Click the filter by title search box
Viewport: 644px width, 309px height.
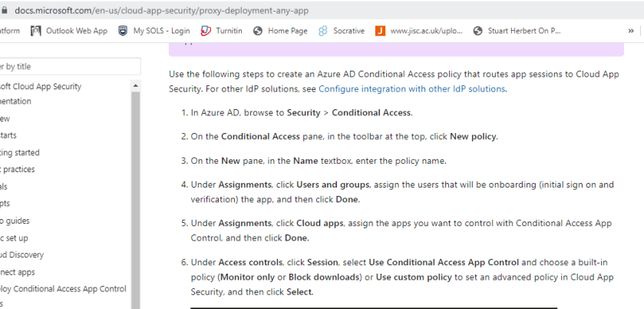click(69, 67)
